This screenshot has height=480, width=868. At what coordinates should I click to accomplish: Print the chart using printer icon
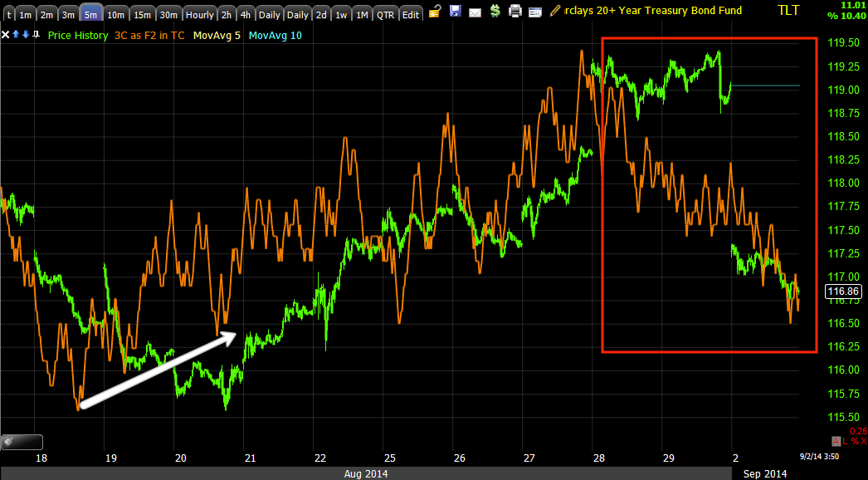[514, 11]
